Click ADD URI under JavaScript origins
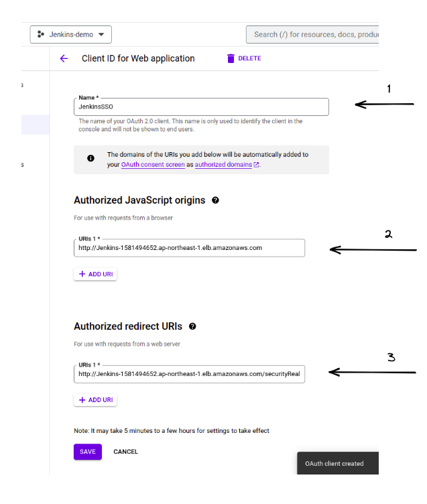Viewport: 427px width, 504px height. pos(95,274)
